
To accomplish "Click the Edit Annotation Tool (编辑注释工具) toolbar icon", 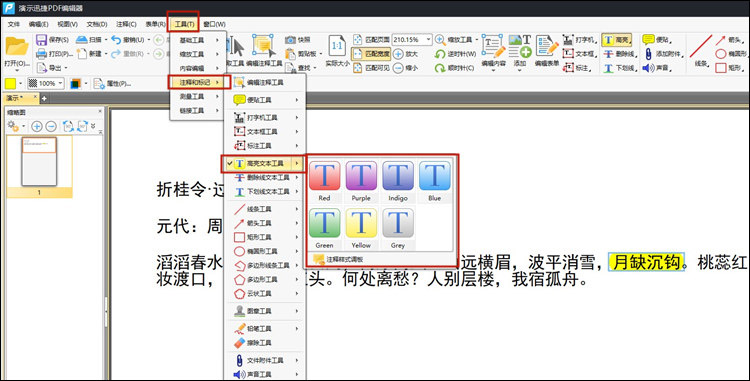I will coord(263,46).
